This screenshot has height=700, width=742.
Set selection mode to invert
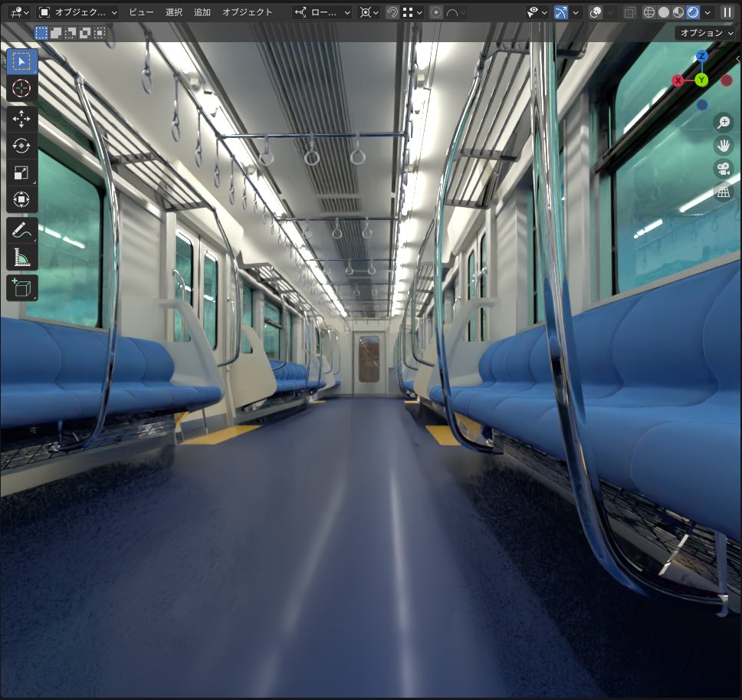click(x=85, y=33)
